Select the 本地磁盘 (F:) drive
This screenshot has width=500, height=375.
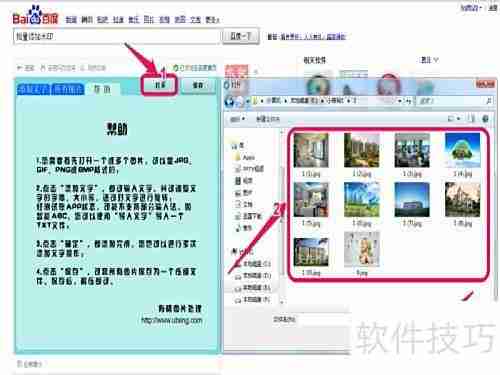click(x=253, y=300)
